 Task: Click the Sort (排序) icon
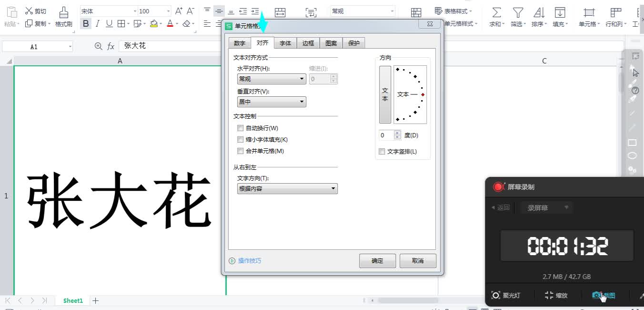[x=539, y=12]
